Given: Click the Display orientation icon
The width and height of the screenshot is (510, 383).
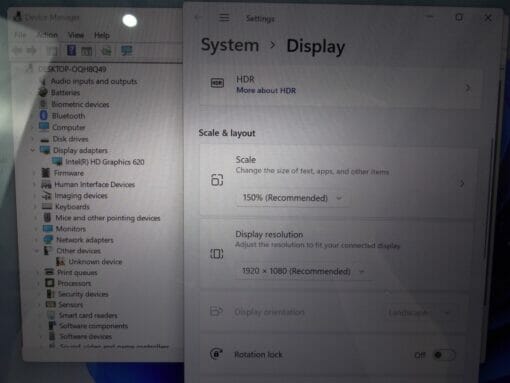Looking at the screenshot, I should tap(216, 312).
